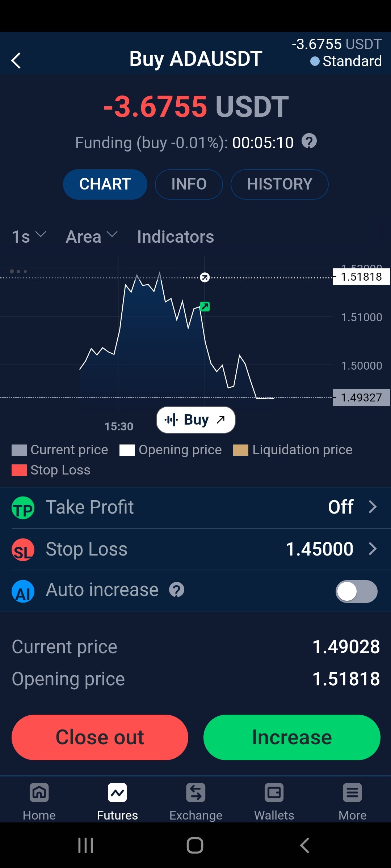Image resolution: width=391 pixels, height=868 pixels.
Task: Open the Exchange tab icon
Action: pos(196,793)
